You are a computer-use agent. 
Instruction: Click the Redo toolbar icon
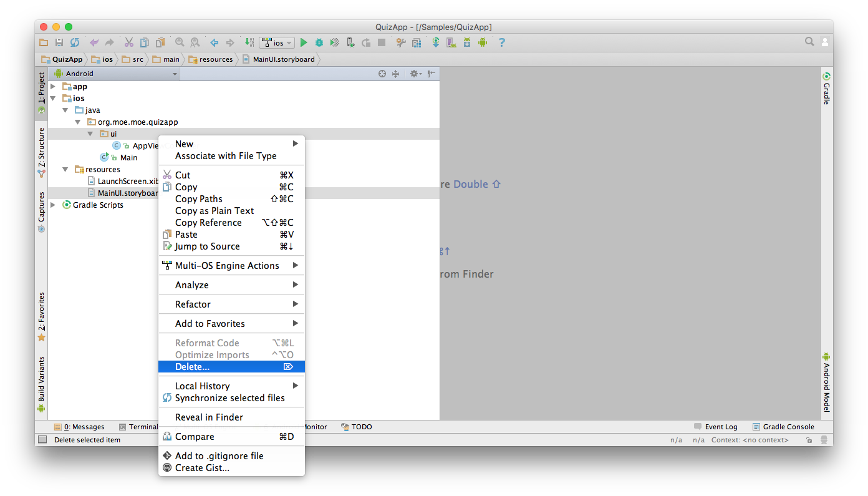[x=110, y=42]
